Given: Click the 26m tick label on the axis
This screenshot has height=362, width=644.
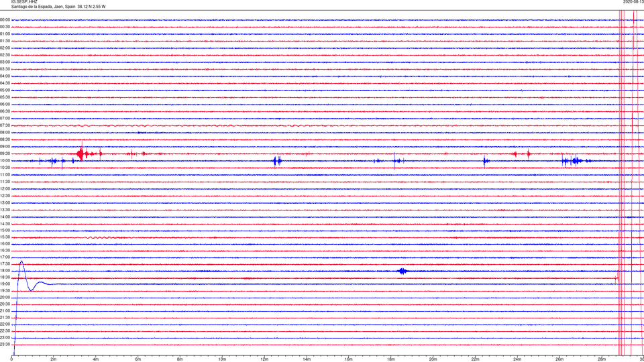Looking at the screenshot, I should 559,359.
